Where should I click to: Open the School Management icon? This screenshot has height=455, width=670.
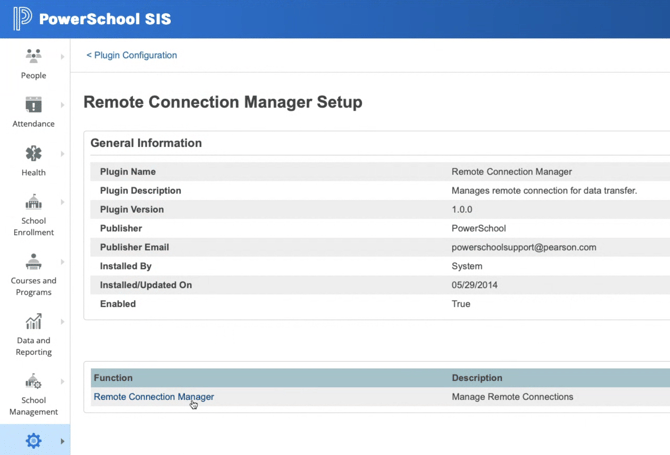(x=33, y=381)
